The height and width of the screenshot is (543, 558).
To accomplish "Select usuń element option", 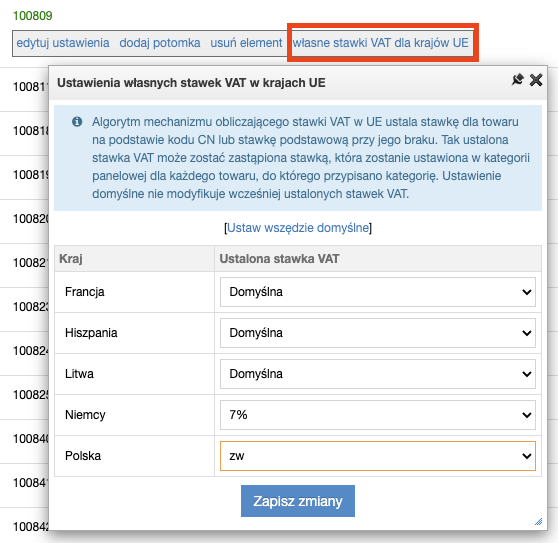I will (246, 43).
